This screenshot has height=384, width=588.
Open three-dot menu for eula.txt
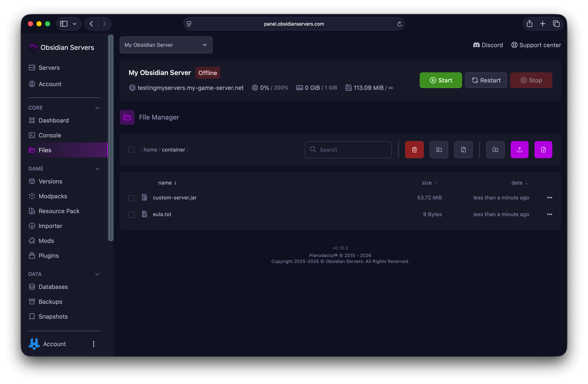point(550,214)
